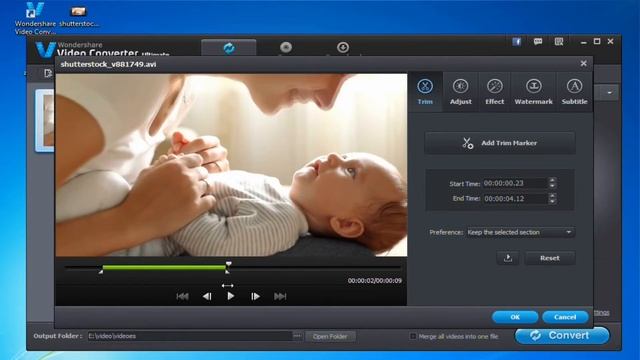This screenshot has width=640, height=360.
Task: Step forward one frame
Action: coord(256,296)
